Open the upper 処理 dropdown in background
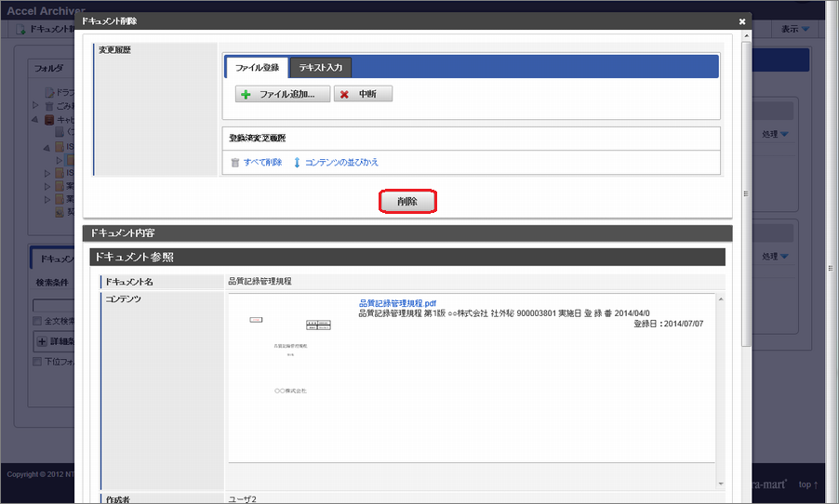The image size is (839, 504). tap(775, 134)
